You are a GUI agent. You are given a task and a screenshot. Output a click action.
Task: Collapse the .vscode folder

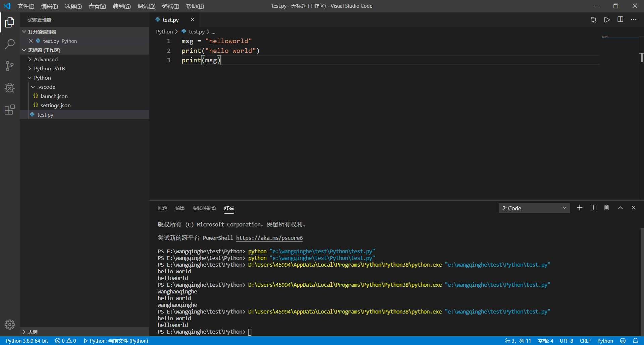tap(46, 87)
